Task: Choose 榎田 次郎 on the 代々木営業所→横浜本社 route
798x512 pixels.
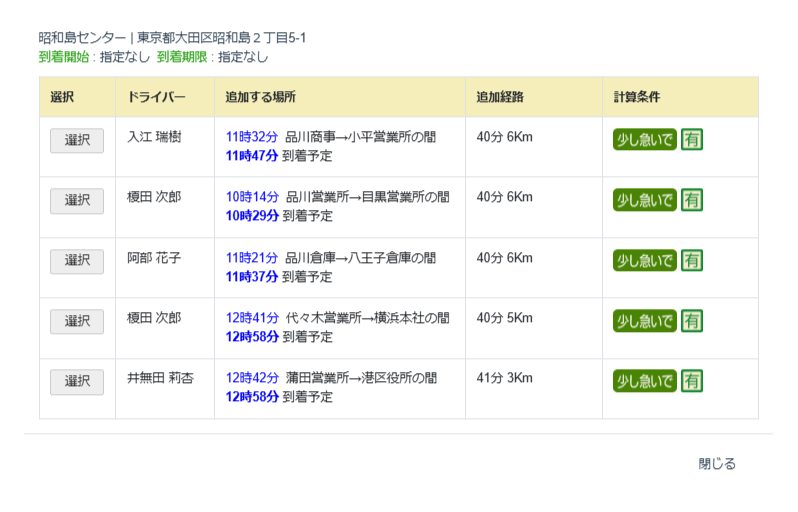Action: [77, 321]
